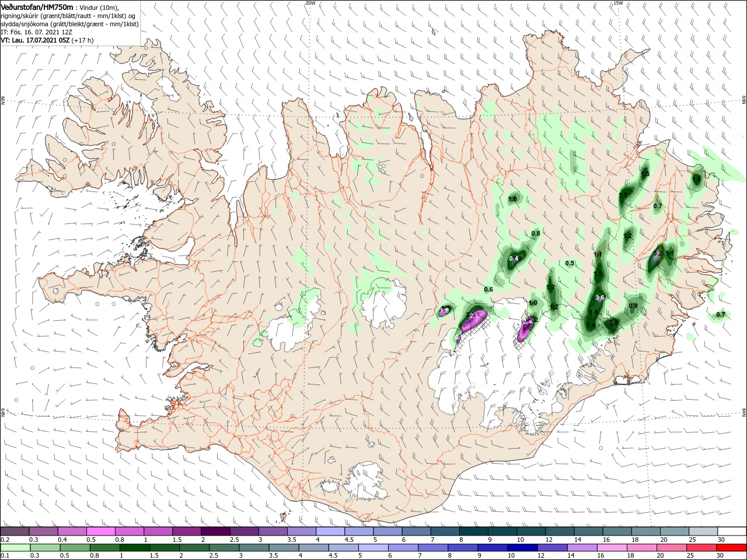
Task: Click the 20W longitude label
Action: tap(310, 3)
